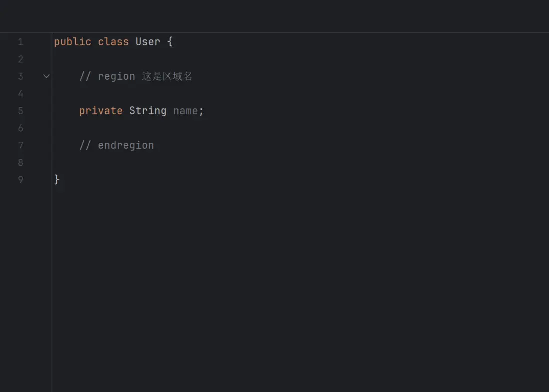Click line number 7 in the gutter

pos(20,145)
